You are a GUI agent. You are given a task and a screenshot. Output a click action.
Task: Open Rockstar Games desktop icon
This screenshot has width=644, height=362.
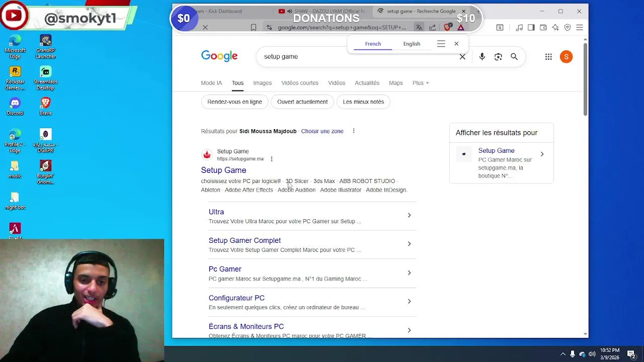[x=15, y=78]
